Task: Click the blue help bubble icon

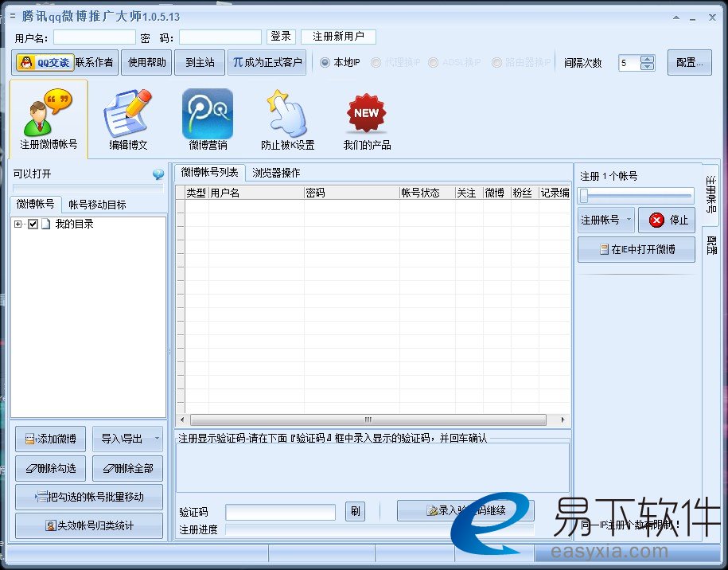Action: (x=158, y=174)
